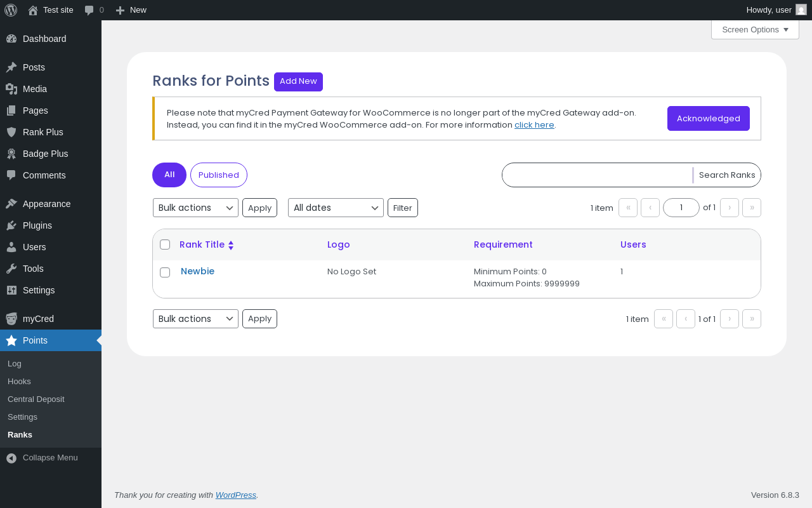Open the Test site home icon
The image size is (812, 508).
click(x=33, y=10)
